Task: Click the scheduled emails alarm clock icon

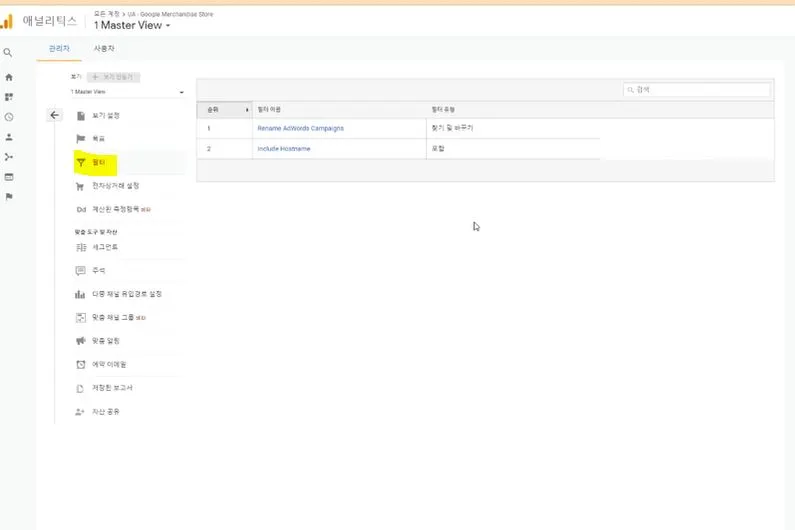Action: (81, 364)
